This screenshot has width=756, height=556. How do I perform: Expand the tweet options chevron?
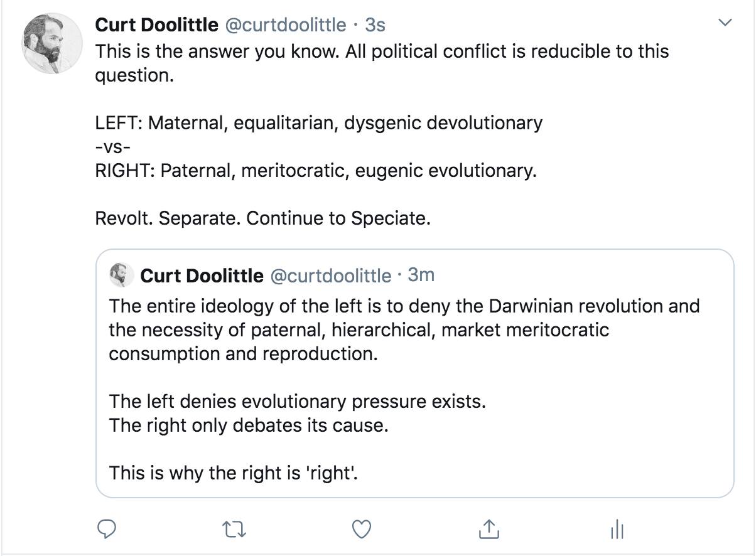tap(725, 23)
